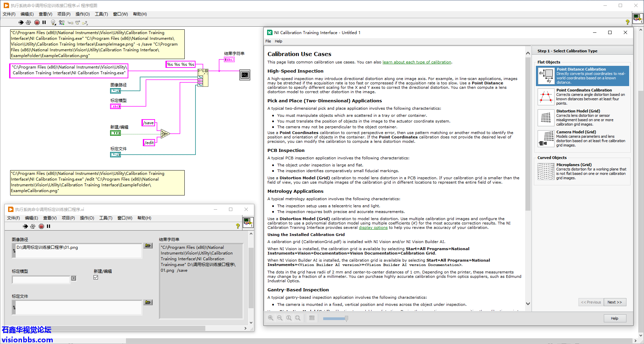Select the Format Into String node
644x344 pixels.
[203, 78]
